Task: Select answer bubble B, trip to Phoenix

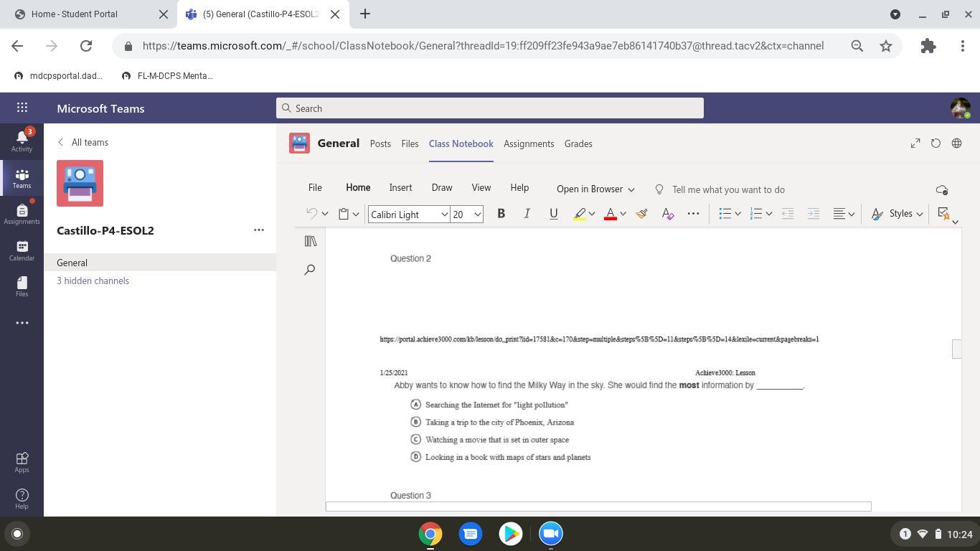Action: coord(415,422)
